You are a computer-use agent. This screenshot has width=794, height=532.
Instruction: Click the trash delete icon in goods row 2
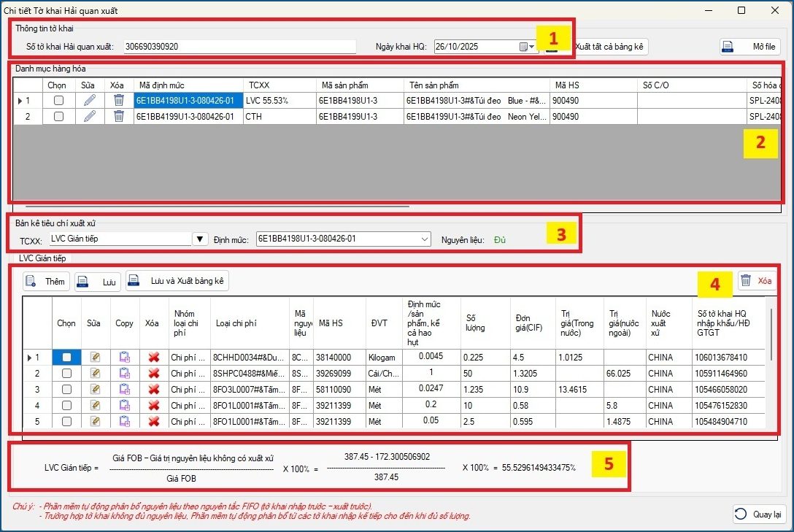click(119, 116)
